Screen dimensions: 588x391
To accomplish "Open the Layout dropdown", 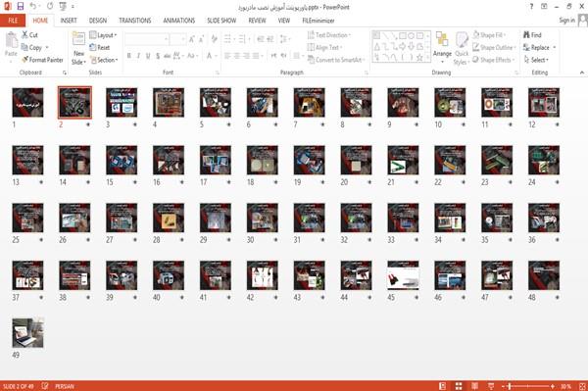I will click(x=103, y=35).
